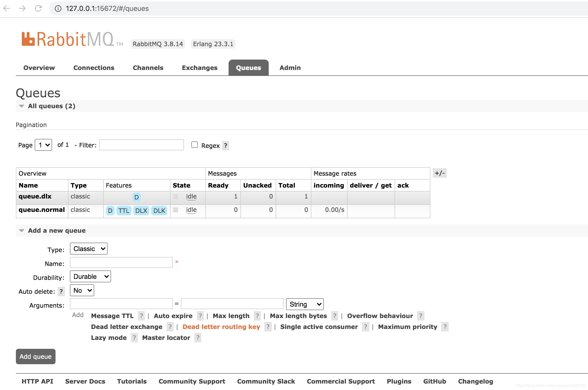Open the help icon next to Lazy mode
Viewport: 588px width, 390px height.
pos(134,337)
